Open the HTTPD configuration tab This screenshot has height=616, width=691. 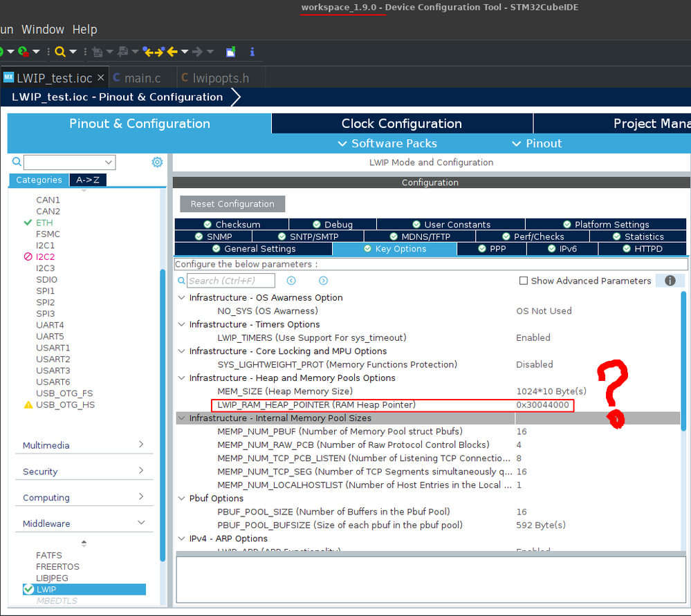(643, 248)
